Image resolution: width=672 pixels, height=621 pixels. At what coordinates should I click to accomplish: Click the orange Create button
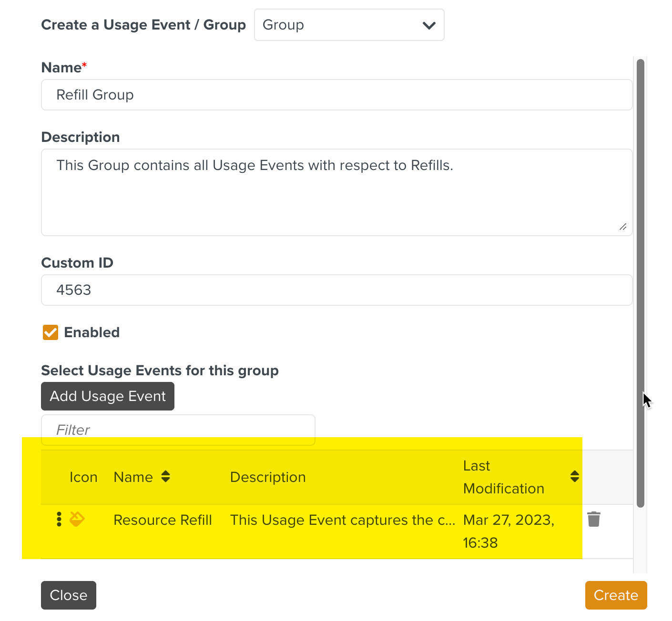(x=615, y=595)
